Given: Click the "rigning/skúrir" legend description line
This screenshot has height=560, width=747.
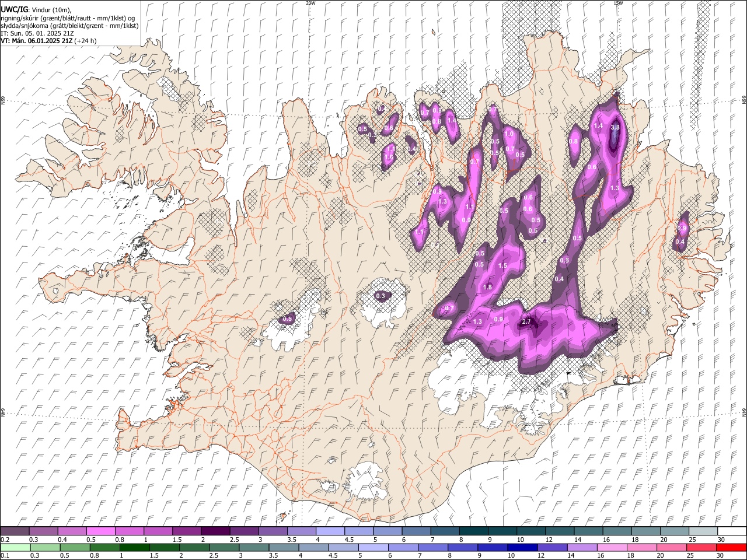Looking at the screenshot, I should pyautogui.click(x=68, y=18).
